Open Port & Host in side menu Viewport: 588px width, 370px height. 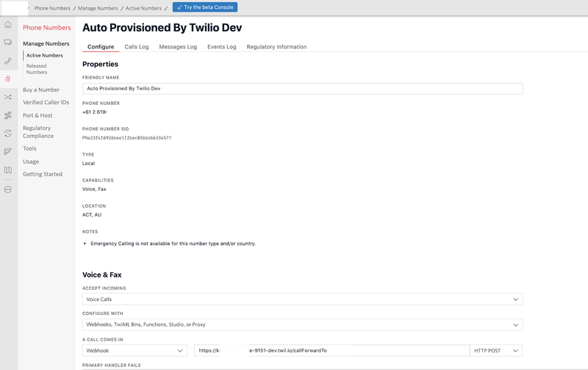coord(37,115)
